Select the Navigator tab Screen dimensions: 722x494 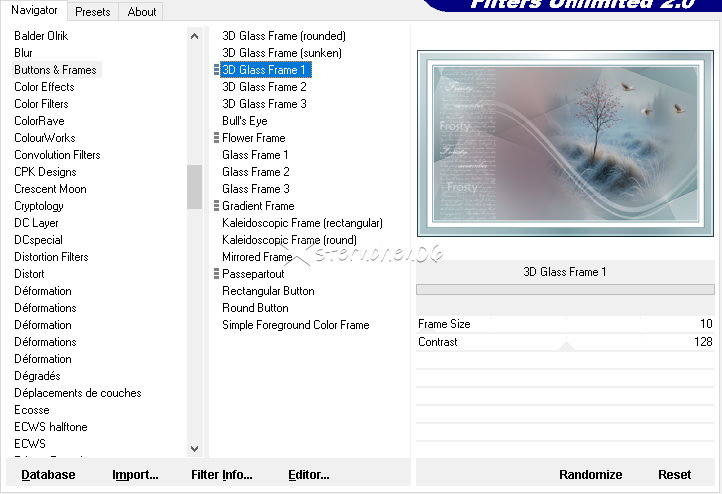point(35,11)
